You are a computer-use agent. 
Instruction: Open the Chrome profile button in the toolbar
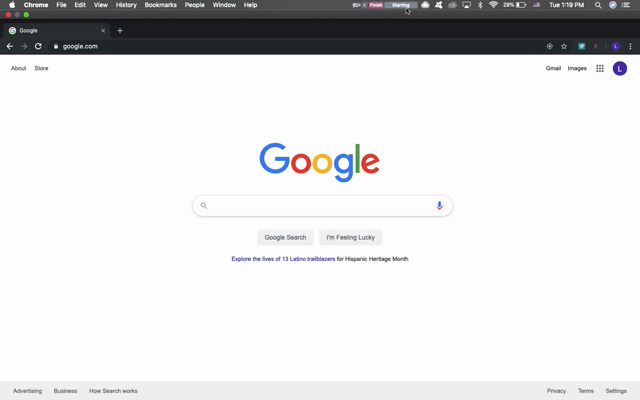616,46
